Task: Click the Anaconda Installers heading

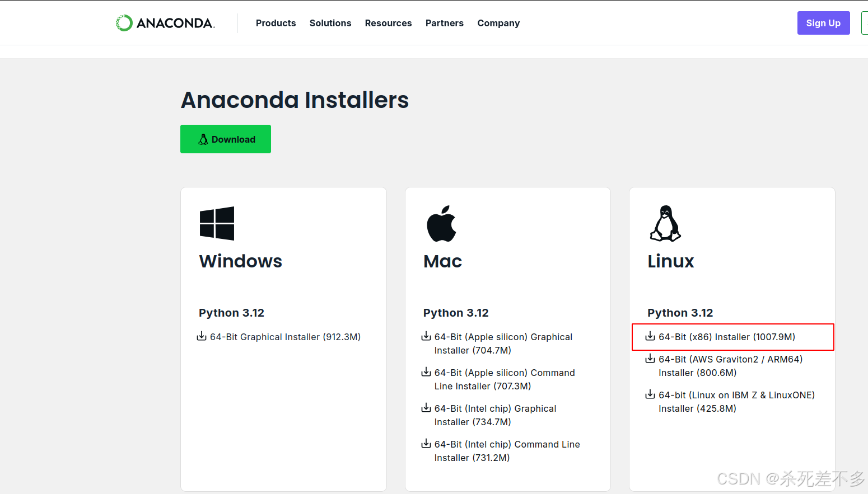Action: pyautogui.click(x=295, y=100)
